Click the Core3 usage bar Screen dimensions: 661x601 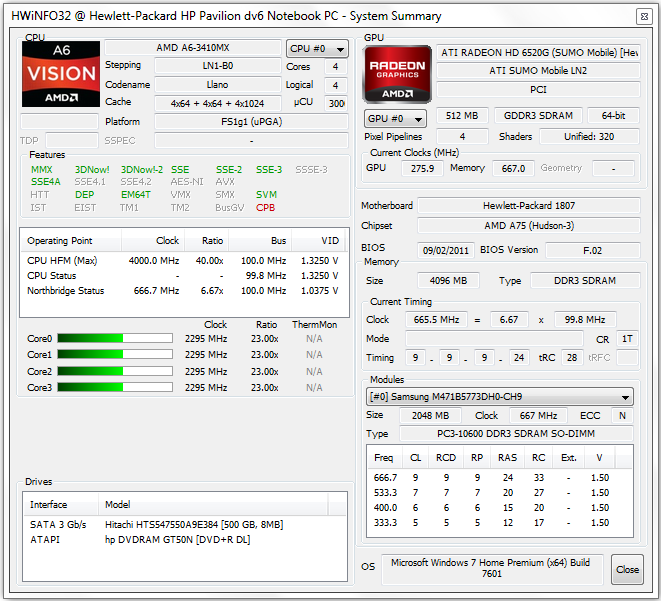(115, 387)
